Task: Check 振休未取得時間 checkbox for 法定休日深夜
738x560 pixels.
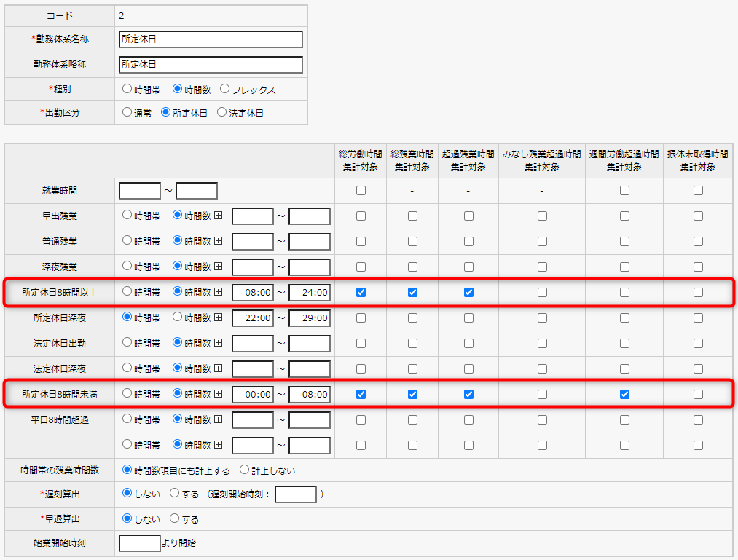Action: (698, 368)
